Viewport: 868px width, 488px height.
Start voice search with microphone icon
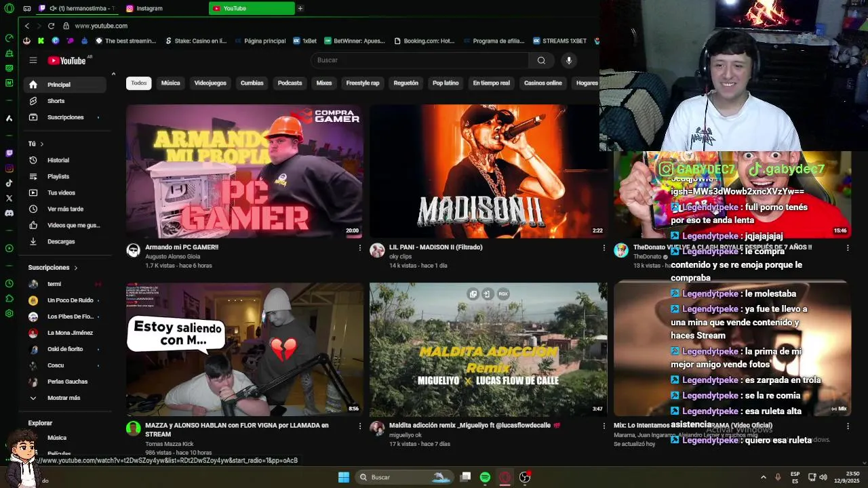(x=569, y=60)
